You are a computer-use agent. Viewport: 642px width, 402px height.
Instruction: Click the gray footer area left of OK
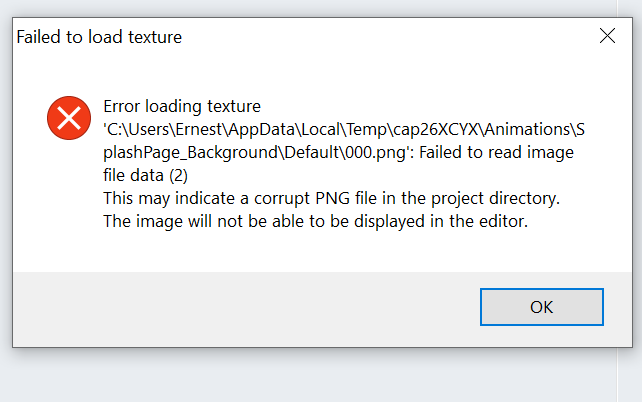[x=246, y=309]
